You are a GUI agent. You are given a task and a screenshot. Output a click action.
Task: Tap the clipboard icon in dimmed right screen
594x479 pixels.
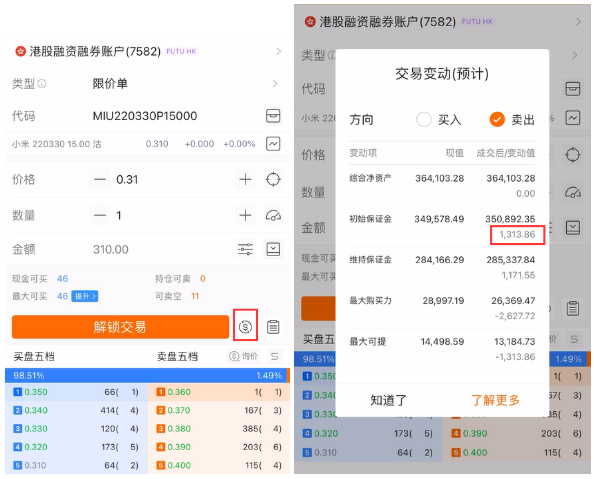572,308
